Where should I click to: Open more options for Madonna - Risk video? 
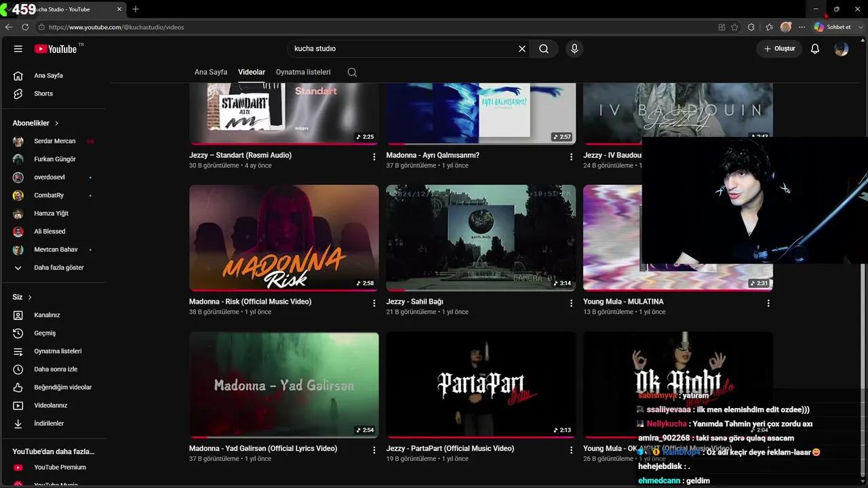(374, 303)
